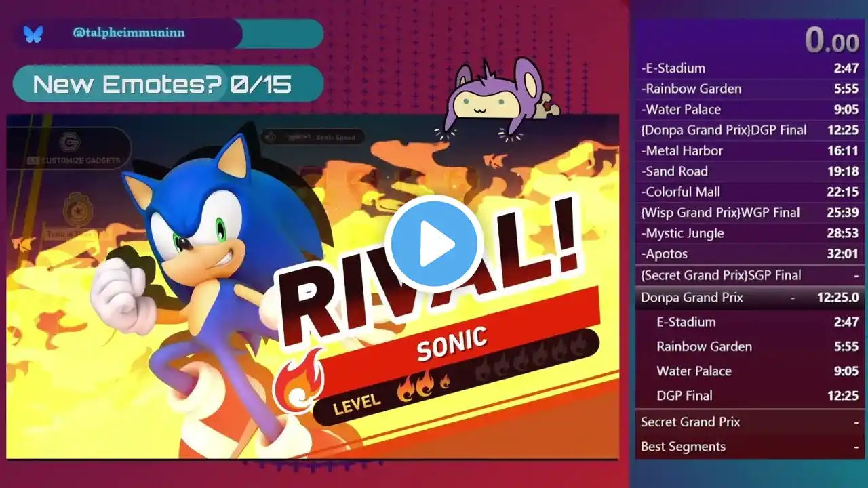Select the {Wisp Grand Prix}WGP Final split
Viewport: 868px width, 488px height.
point(750,213)
